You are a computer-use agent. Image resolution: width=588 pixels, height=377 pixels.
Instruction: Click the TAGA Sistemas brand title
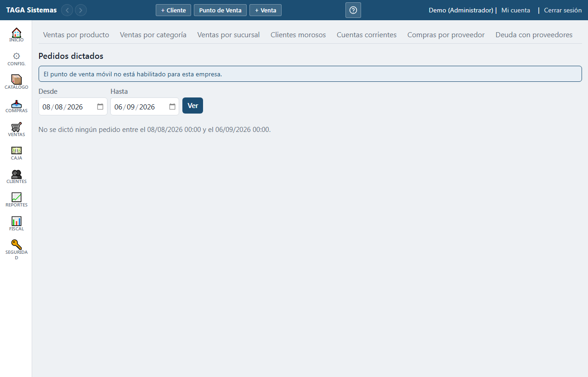[31, 10]
